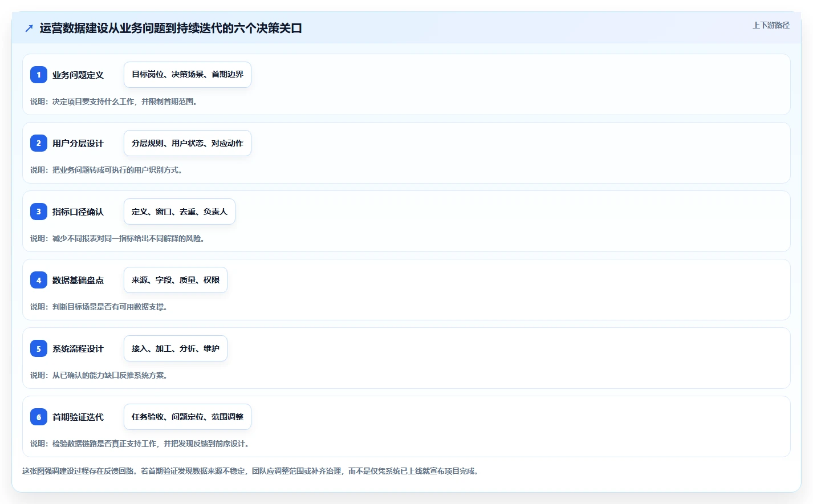
Task: Click the 定义、窗口、去重、负责人 chip
Action: pyautogui.click(x=180, y=212)
